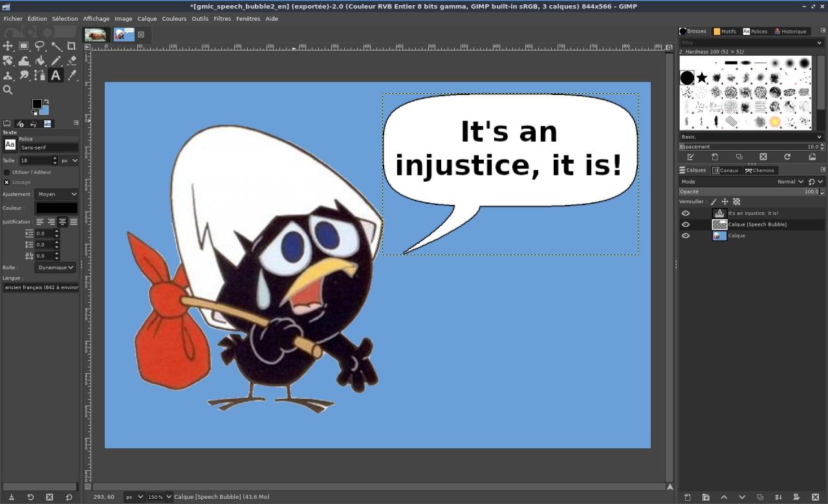The width and height of the screenshot is (828, 504).
Task: Toggle lock alpha channel
Action: (736, 201)
